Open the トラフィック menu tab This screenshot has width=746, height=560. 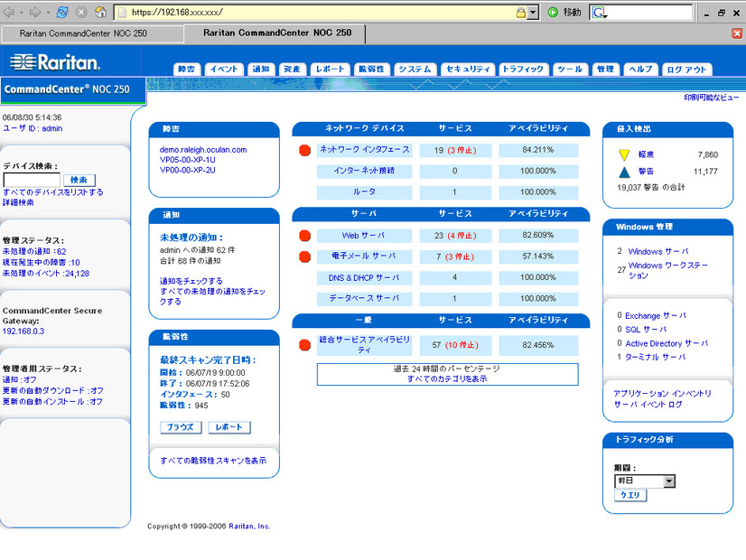523,69
